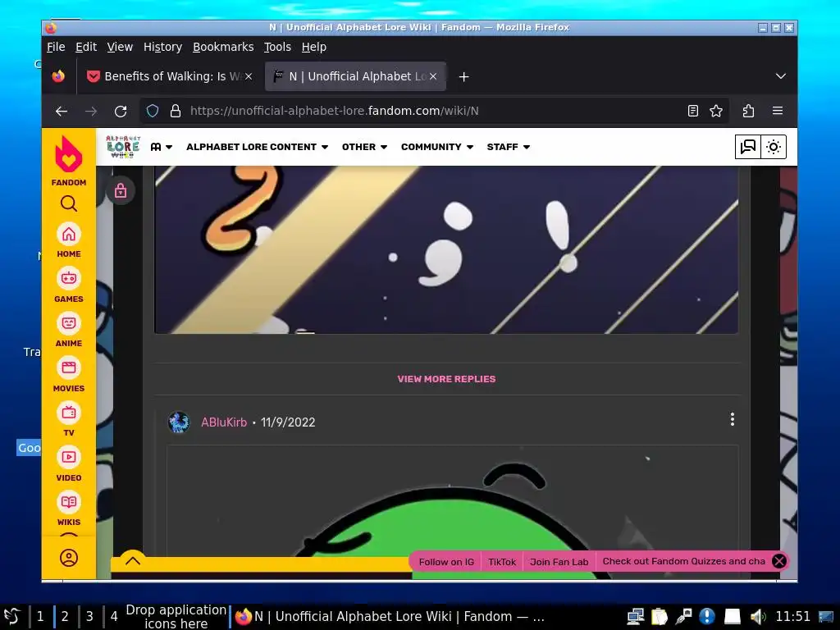Open the system start menu icon
The image size is (840, 630).
[11, 616]
